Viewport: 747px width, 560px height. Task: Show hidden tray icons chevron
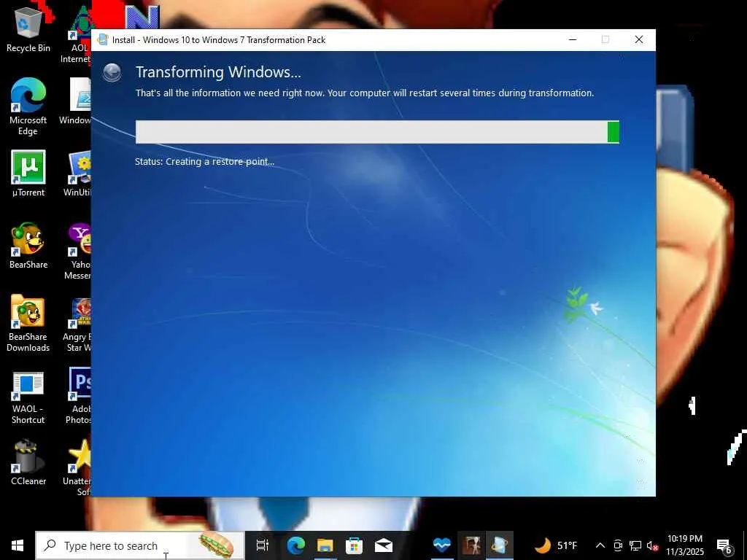click(600, 545)
